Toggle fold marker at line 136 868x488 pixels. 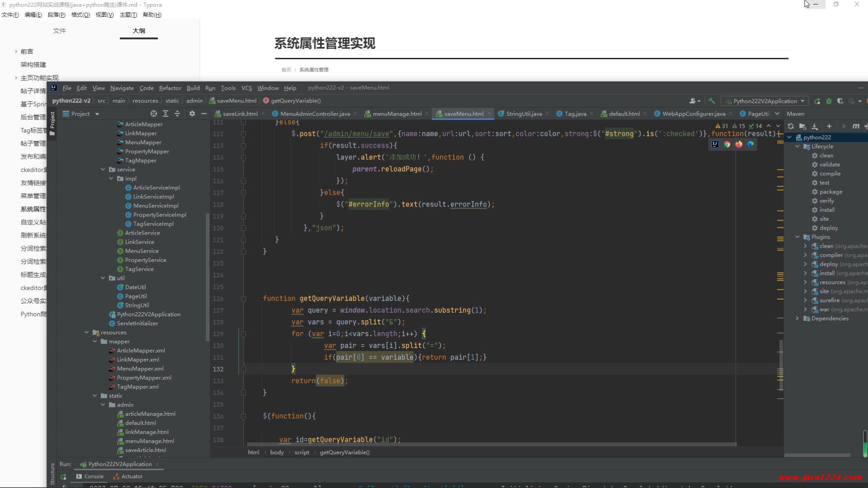click(243, 416)
